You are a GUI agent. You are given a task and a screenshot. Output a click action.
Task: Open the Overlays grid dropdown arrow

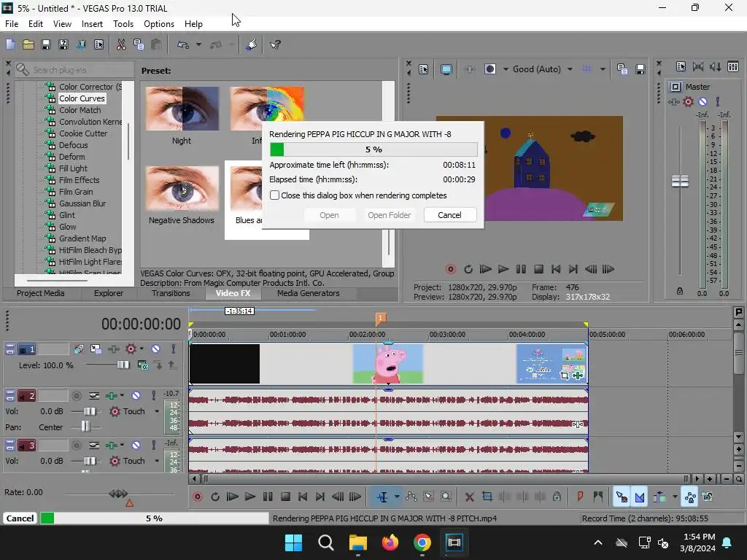coord(603,69)
